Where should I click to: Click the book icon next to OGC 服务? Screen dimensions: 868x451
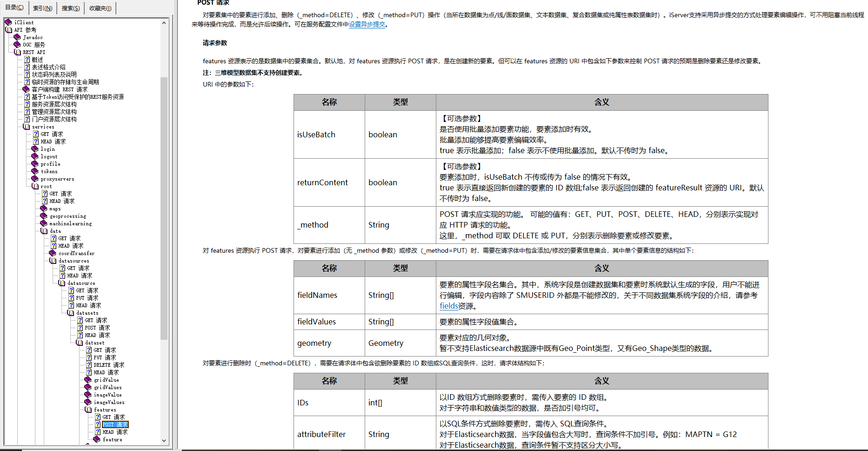(x=17, y=45)
